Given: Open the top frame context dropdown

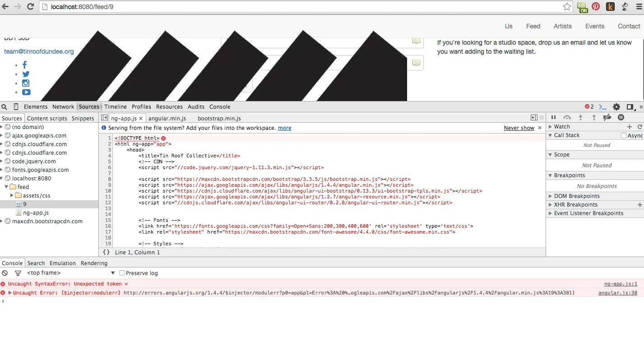Looking at the screenshot, I should 71,273.
